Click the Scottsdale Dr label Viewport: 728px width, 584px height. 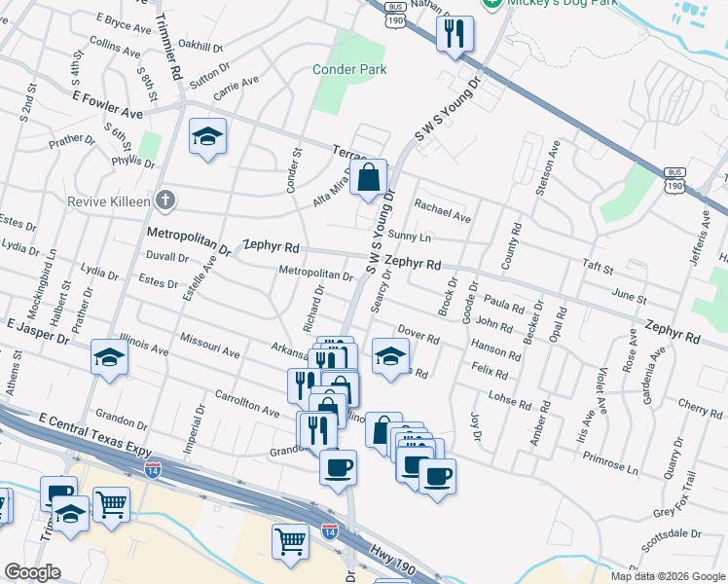[672, 541]
